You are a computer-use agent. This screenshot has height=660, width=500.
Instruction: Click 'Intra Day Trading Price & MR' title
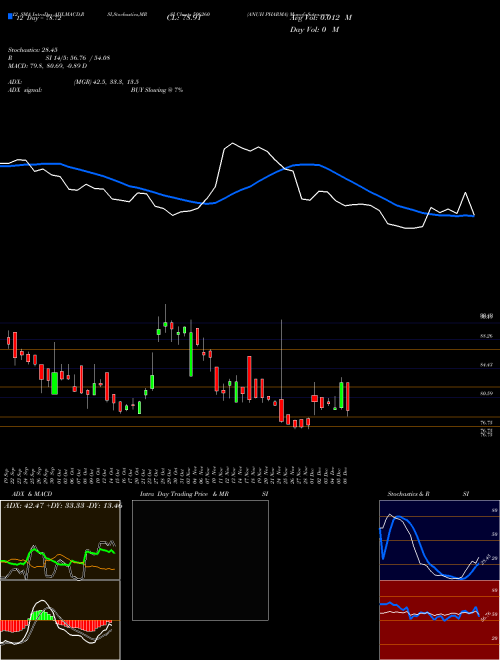[x=184, y=494]
